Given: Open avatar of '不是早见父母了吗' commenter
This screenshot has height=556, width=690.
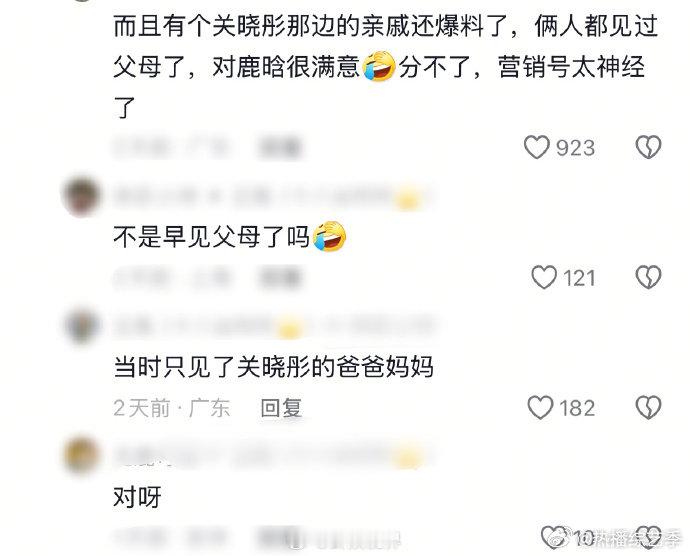Looking at the screenshot, I should click(81, 196).
